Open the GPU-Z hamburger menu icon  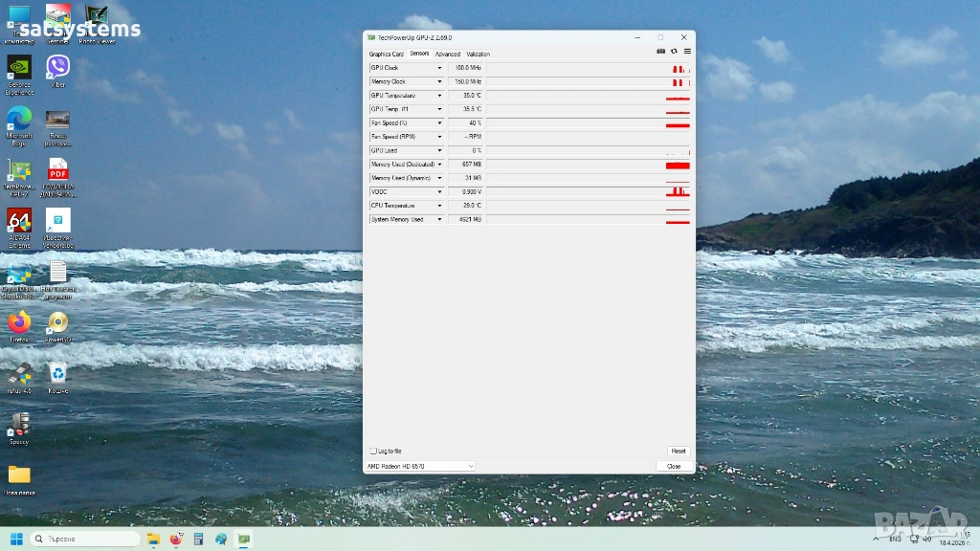pos(687,52)
